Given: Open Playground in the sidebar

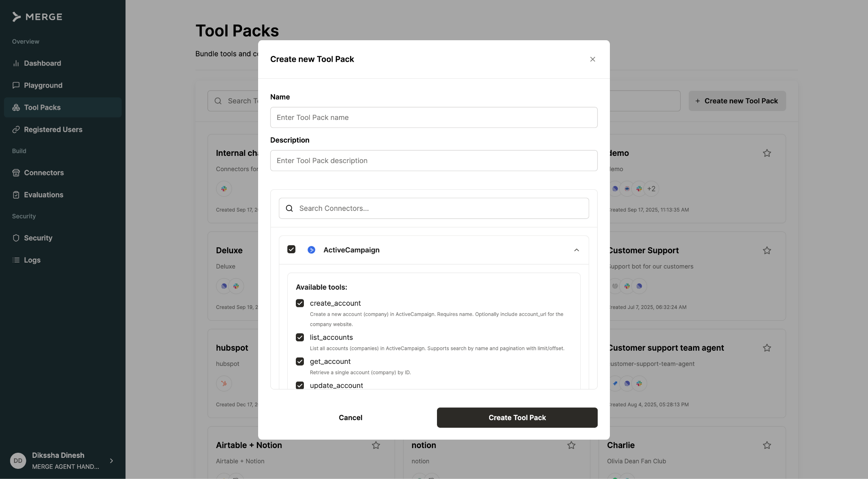Looking at the screenshot, I should point(63,85).
